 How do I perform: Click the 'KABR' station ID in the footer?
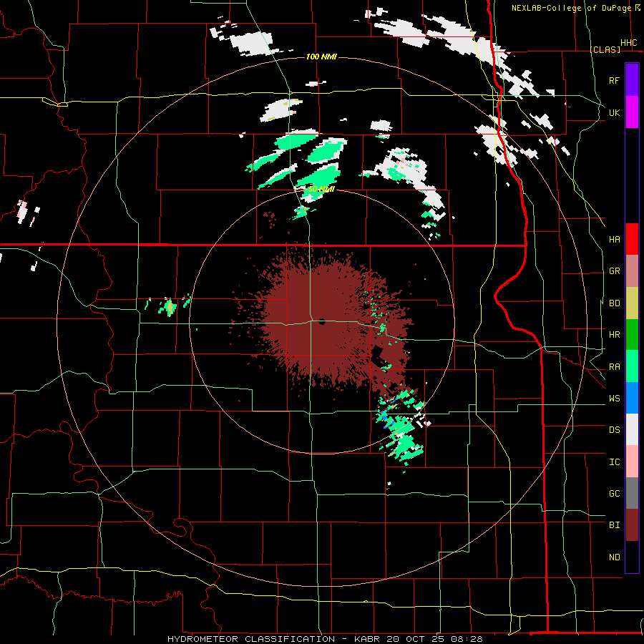(x=367, y=639)
